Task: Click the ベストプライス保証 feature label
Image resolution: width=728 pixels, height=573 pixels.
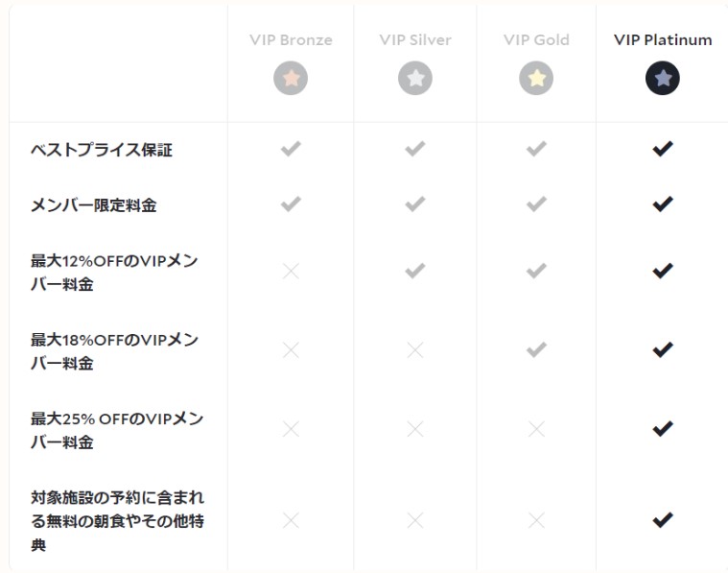Action: tap(102, 150)
